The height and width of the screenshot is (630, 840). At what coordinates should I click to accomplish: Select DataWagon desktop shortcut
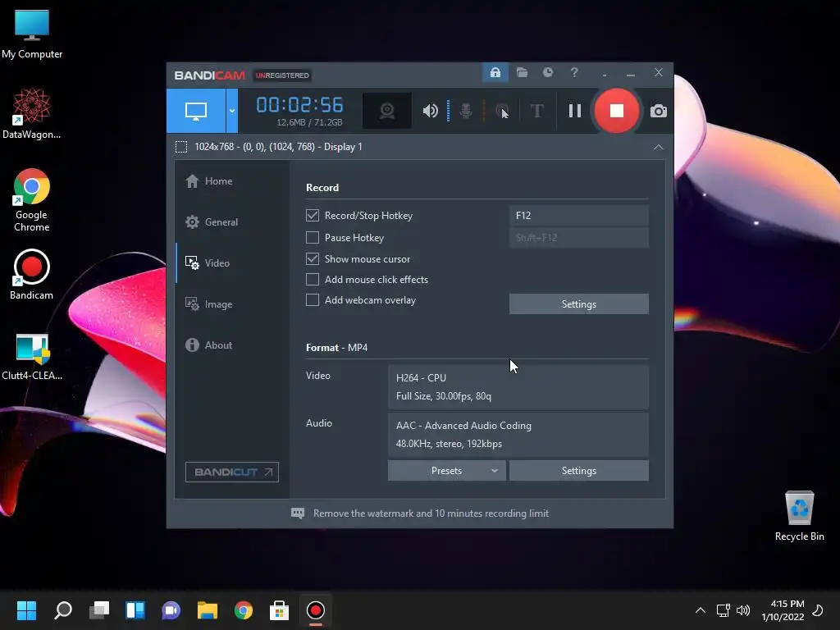(x=32, y=114)
